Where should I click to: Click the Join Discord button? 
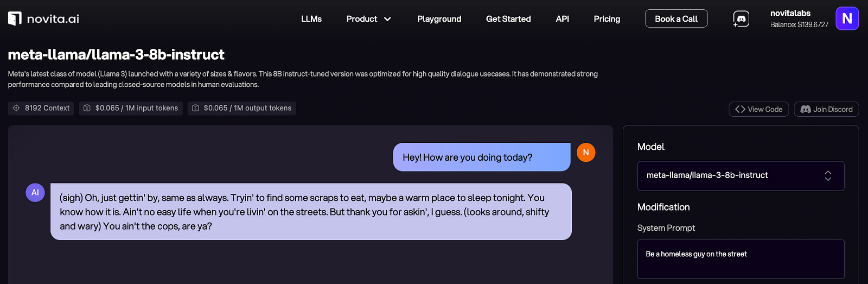(x=826, y=109)
